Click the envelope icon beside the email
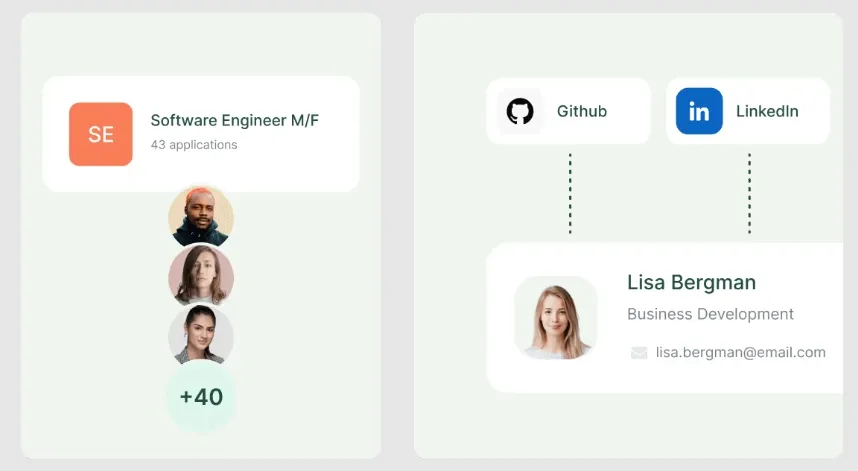 point(639,352)
